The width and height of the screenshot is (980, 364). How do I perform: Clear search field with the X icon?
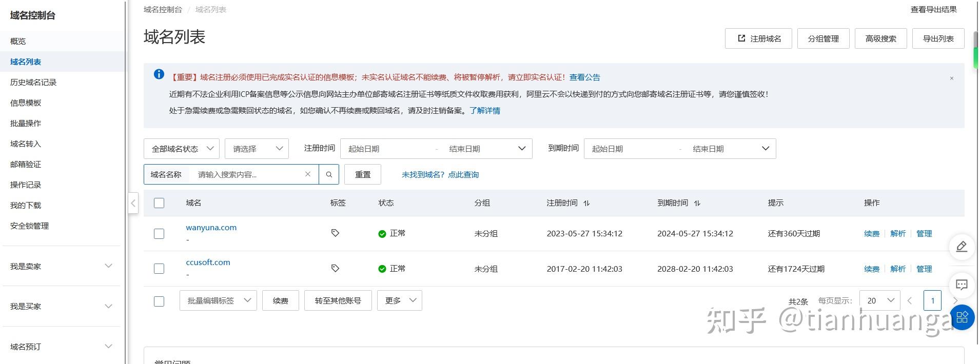308,174
